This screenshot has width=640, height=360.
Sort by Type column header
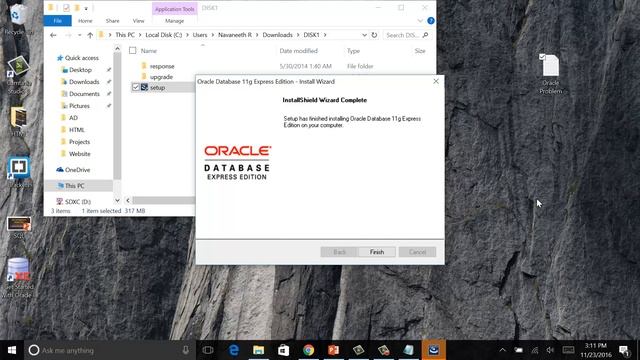pos(353,51)
